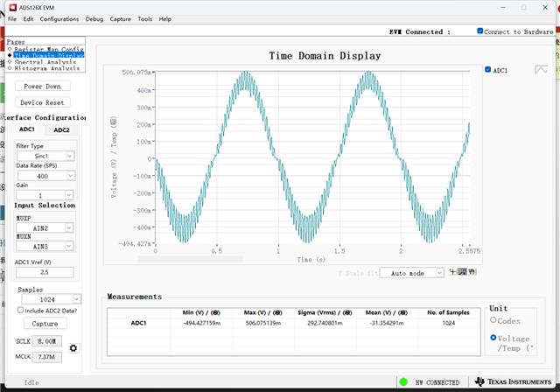Click the Sigma value 292.740801m cell

325,323
